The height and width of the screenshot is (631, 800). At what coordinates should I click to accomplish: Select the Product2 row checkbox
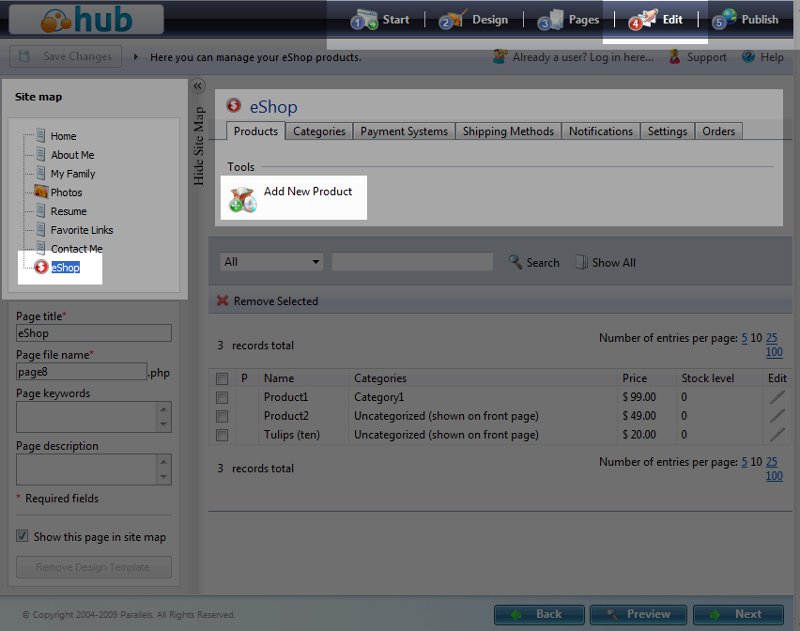[x=222, y=416]
